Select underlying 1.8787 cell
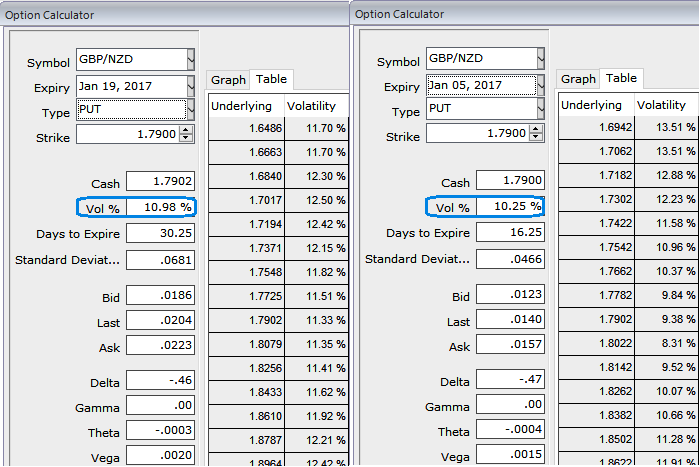 (246, 440)
